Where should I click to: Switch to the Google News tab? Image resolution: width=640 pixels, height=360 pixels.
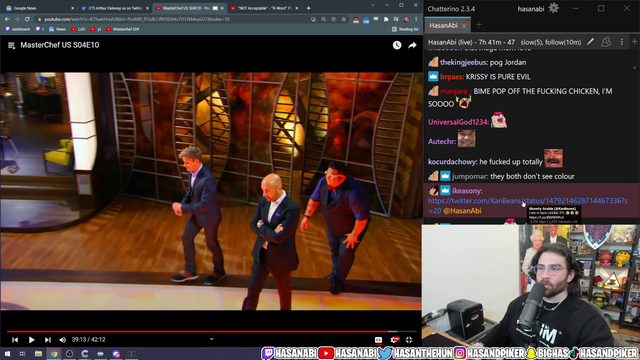(40, 8)
